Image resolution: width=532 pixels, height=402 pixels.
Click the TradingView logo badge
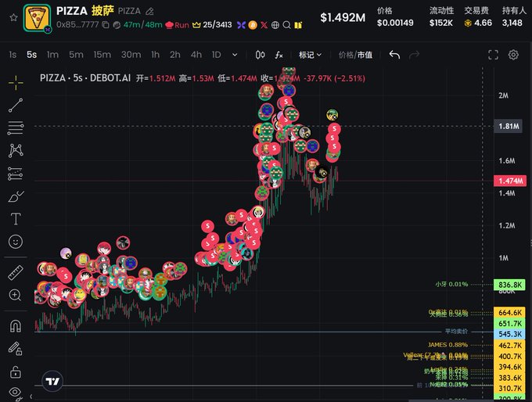coord(52,381)
